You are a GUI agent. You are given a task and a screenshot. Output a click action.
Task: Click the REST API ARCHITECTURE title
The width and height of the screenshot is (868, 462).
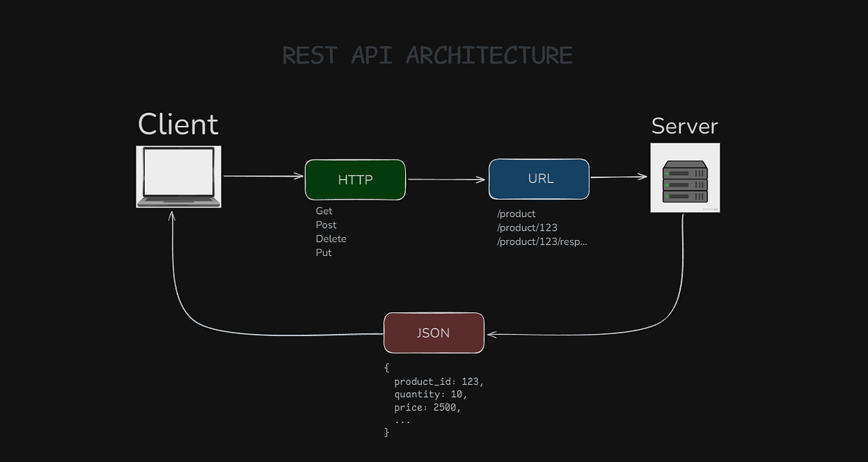click(x=428, y=55)
